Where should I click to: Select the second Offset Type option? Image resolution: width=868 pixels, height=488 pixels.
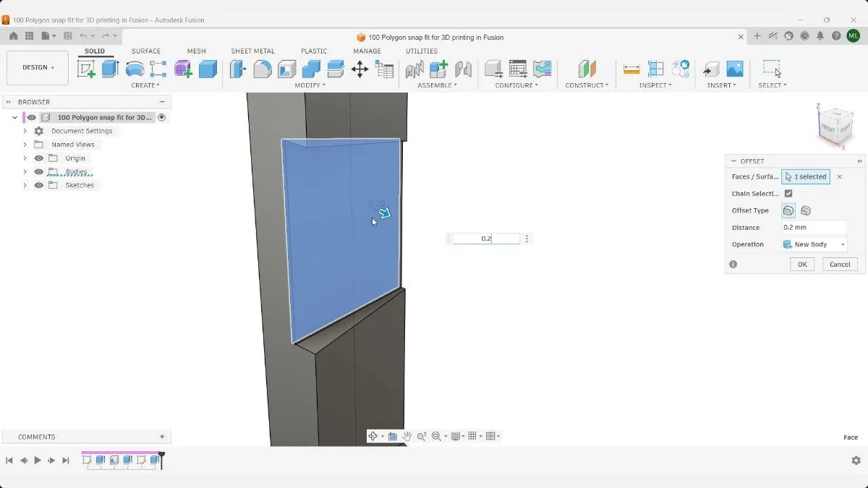pyautogui.click(x=806, y=210)
